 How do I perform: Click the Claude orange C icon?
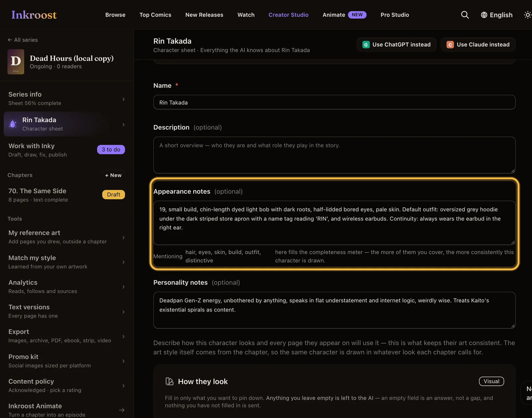(450, 45)
